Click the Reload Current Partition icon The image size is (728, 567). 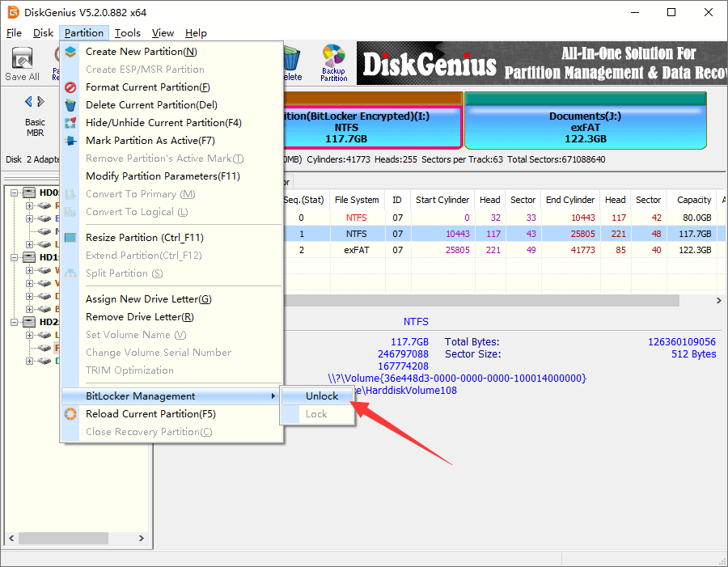coord(70,414)
